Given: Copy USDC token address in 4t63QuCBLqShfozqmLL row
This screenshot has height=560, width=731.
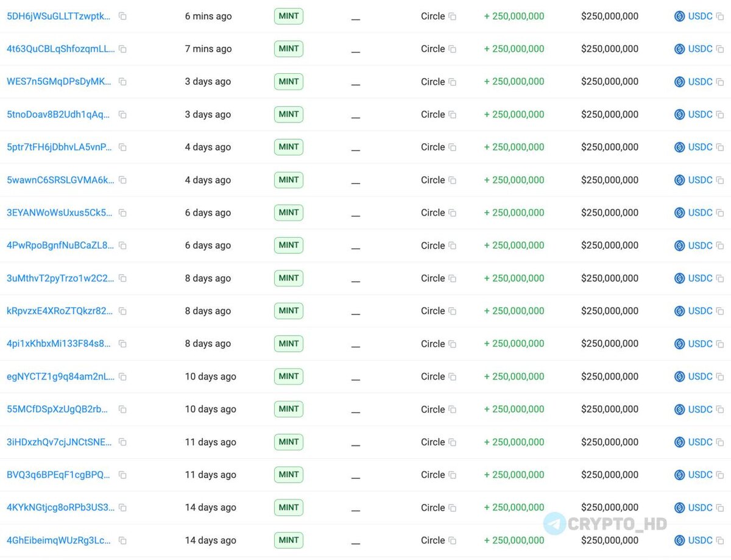Looking at the screenshot, I should coord(720,49).
